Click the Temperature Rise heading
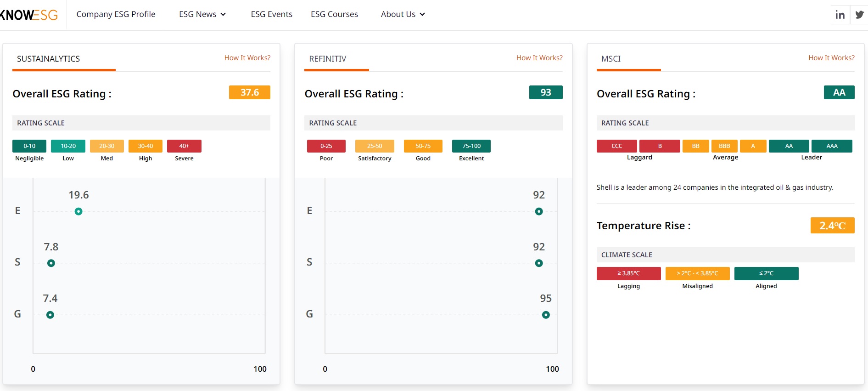The width and height of the screenshot is (868, 391). pyautogui.click(x=644, y=226)
